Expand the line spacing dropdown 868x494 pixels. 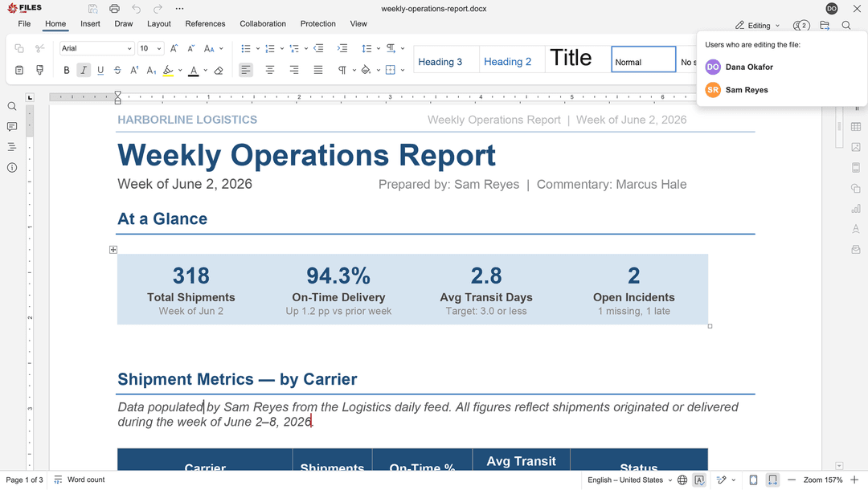point(379,49)
